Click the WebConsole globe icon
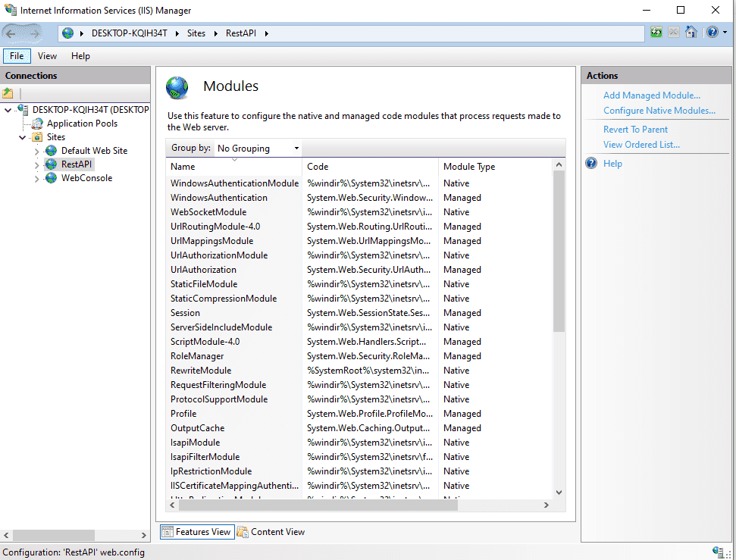 [x=51, y=178]
